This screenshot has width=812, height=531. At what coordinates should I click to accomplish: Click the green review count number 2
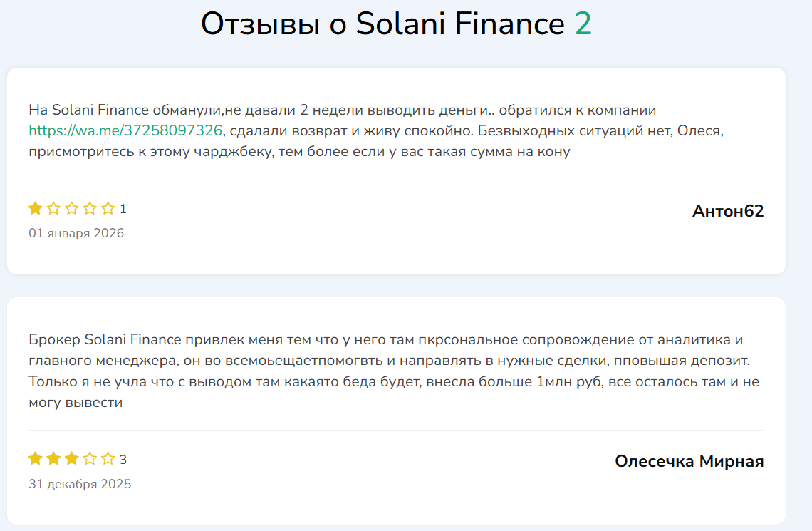pos(583,24)
